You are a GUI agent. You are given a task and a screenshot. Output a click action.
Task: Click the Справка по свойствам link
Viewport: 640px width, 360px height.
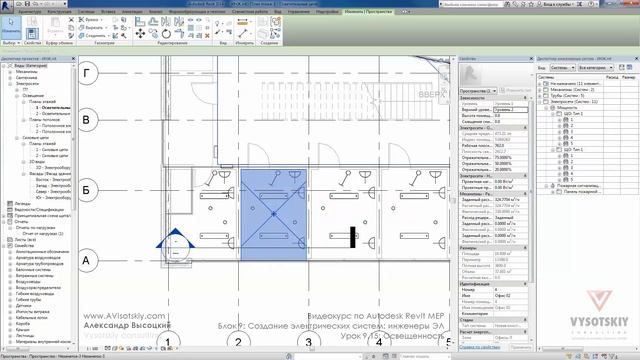(x=480, y=347)
